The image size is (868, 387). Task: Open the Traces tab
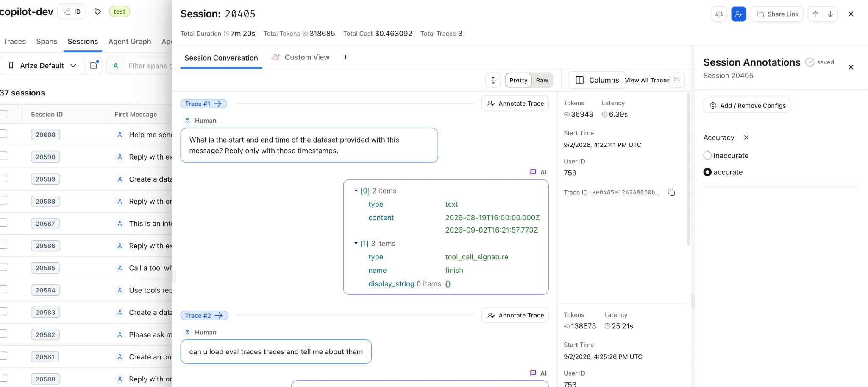(14, 41)
